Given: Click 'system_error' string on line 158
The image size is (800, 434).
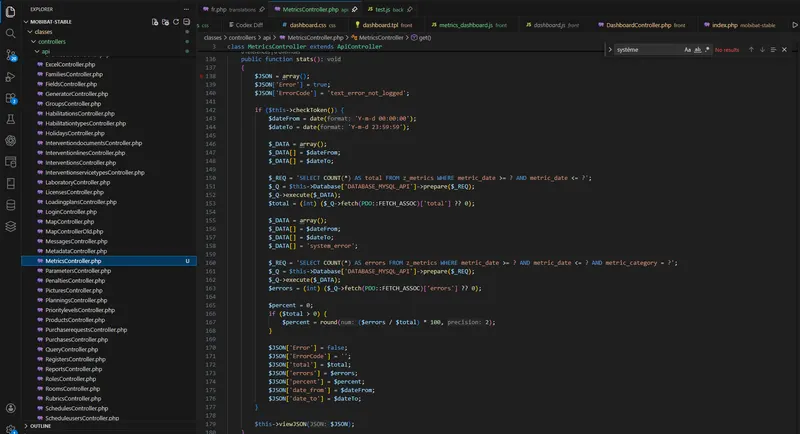Looking at the screenshot, I should pos(332,246).
